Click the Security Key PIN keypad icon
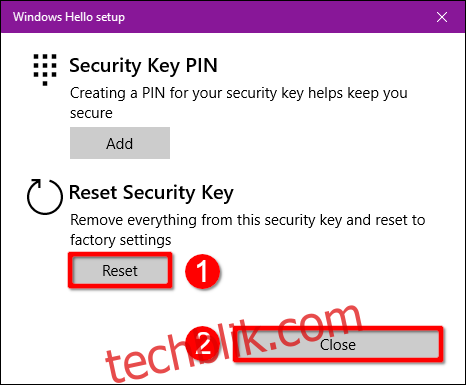 coord(45,70)
